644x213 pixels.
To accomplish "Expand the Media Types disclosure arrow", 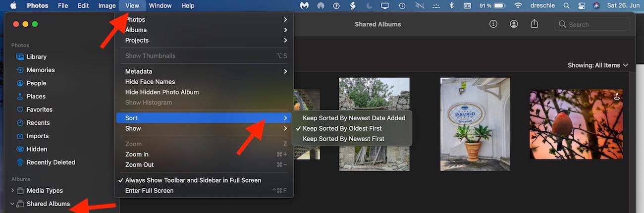I will [12, 190].
